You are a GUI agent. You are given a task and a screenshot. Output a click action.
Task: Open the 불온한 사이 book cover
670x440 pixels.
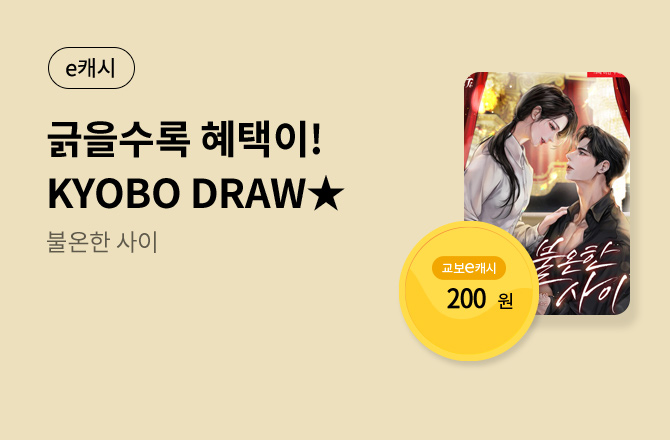click(547, 193)
